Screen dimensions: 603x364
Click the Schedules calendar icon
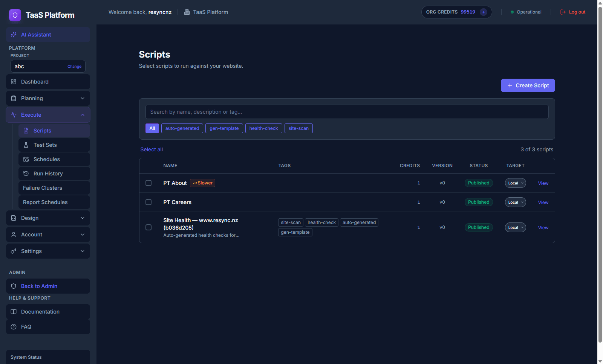(x=26, y=159)
